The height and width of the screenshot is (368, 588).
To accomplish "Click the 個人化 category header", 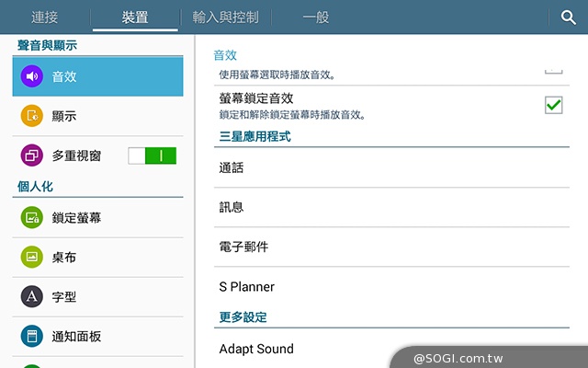I will (35, 186).
